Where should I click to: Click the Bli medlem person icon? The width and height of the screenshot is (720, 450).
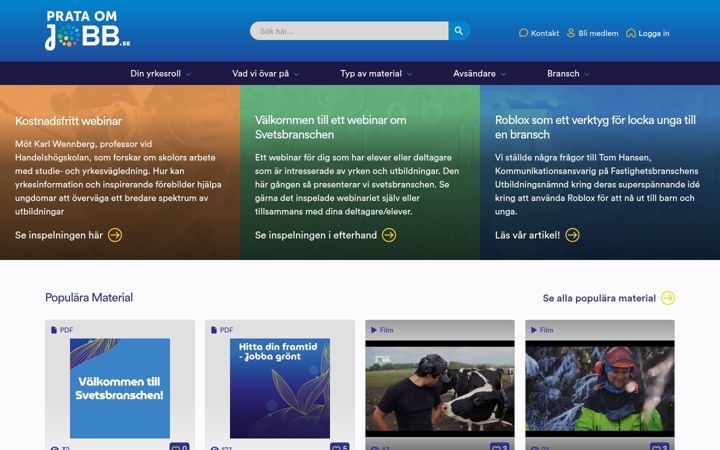[571, 33]
